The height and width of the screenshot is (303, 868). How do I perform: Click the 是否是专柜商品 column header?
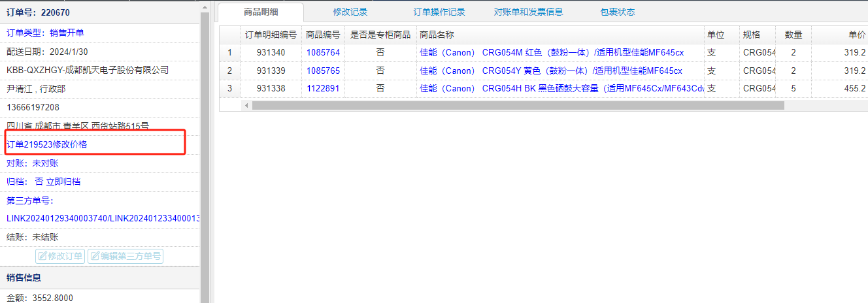(380, 35)
